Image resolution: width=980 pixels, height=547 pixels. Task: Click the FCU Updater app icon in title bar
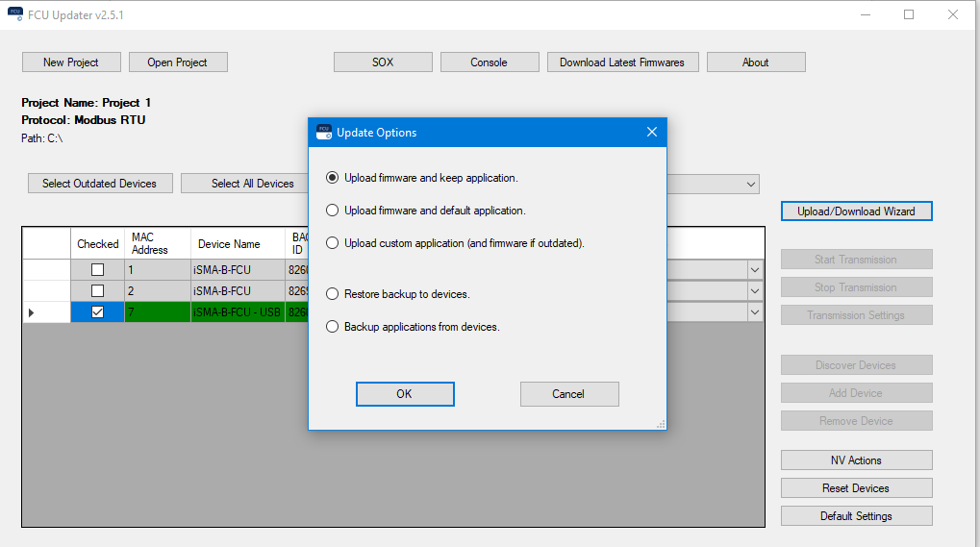(15, 15)
